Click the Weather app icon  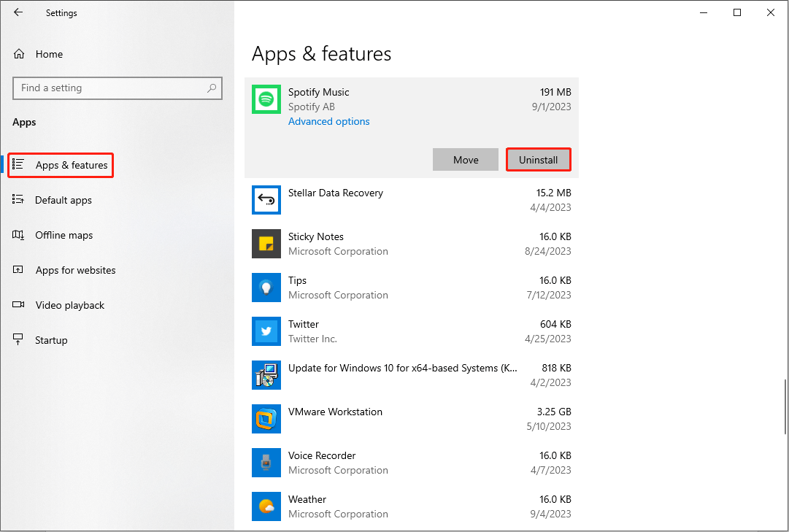(266, 506)
